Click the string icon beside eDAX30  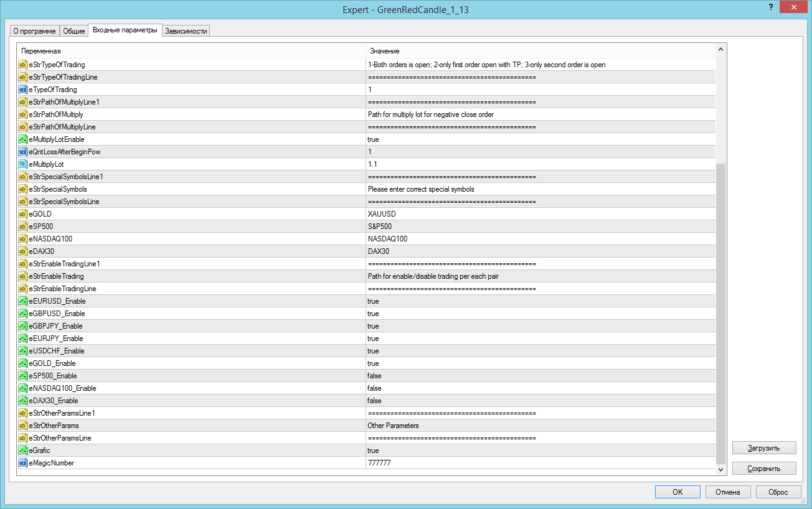(x=23, y=251)
